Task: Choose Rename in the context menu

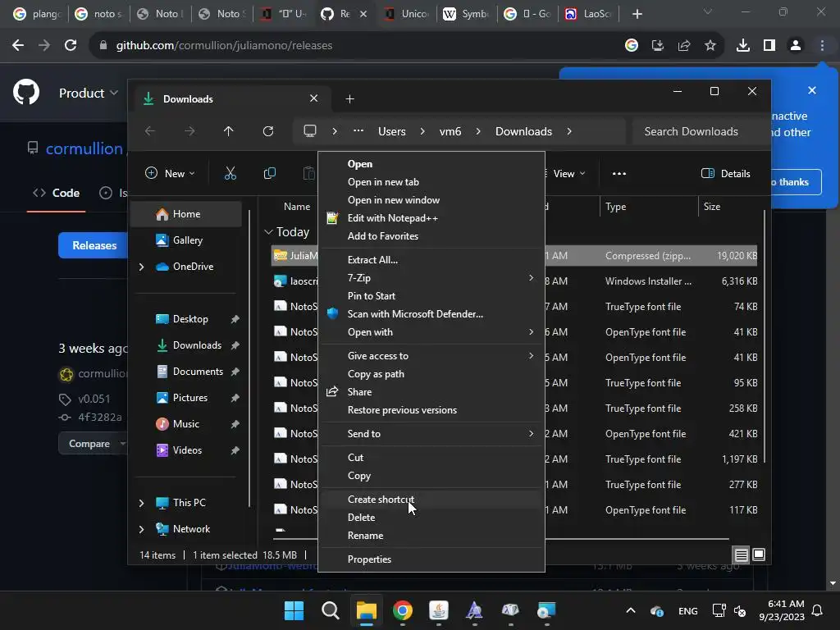Action: point(431,535)
